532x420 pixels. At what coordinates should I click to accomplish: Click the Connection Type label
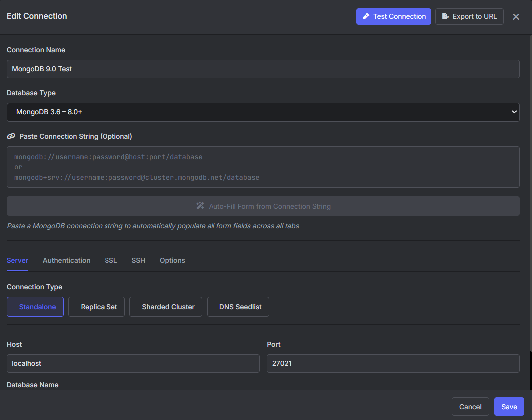tap(35, 287)
